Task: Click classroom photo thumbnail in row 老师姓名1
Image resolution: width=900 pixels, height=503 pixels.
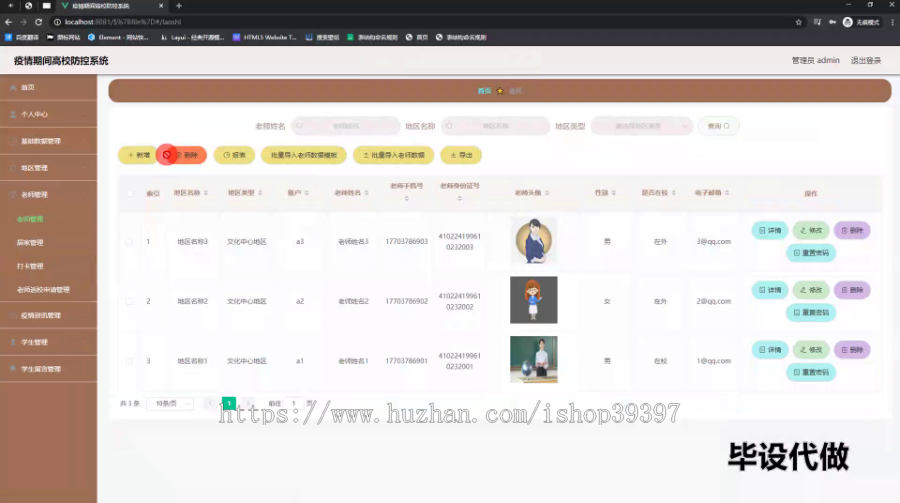Action: [x=534, y=359]
